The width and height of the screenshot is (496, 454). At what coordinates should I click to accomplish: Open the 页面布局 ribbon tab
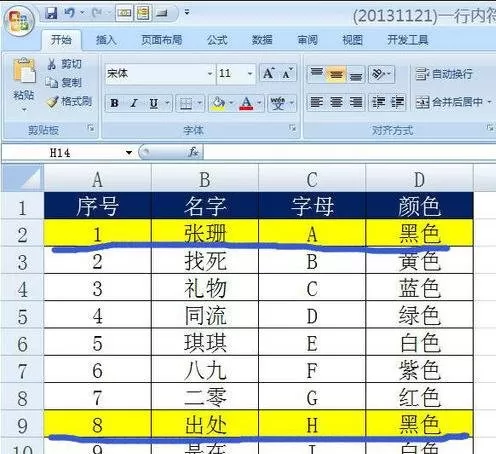(x=161, y=40)
